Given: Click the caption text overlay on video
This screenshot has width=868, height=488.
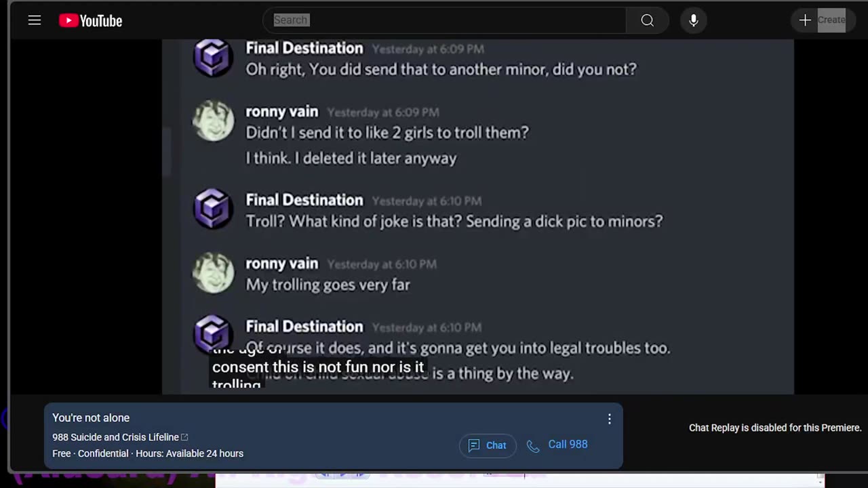Looking at the screenshot, I should [x=318, y=367].
